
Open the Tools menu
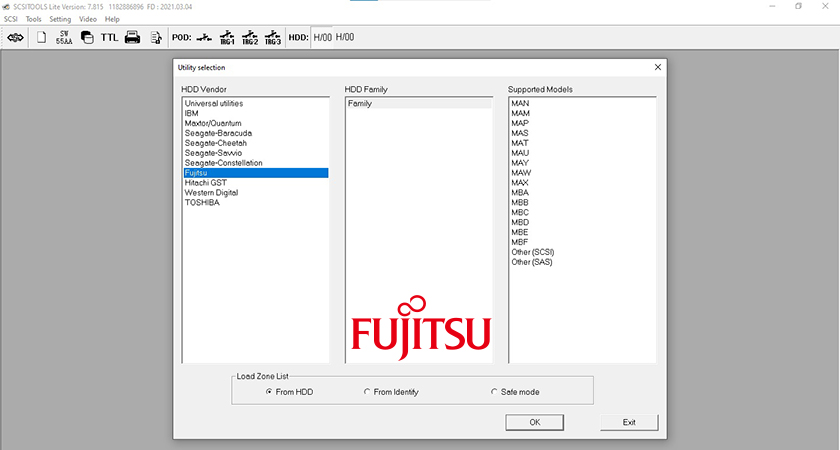[33, 19]
